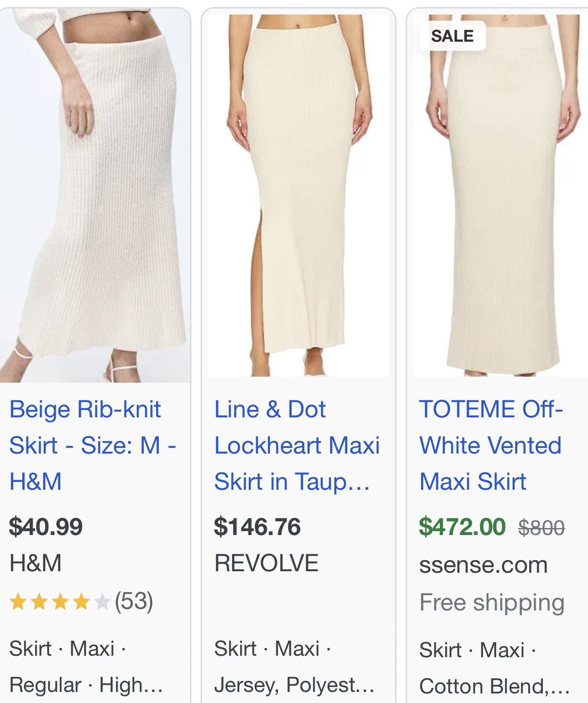Click the green $472.00 sale price
The width and height of the screenshot is (588, 703).
click(462, 527)
